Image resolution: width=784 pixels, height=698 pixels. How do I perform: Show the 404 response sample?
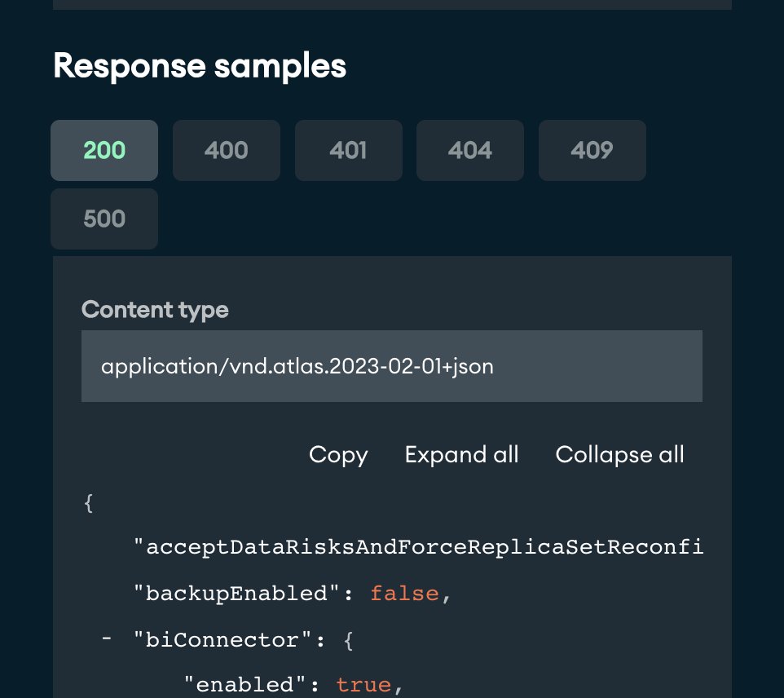[x=470, y=151]
